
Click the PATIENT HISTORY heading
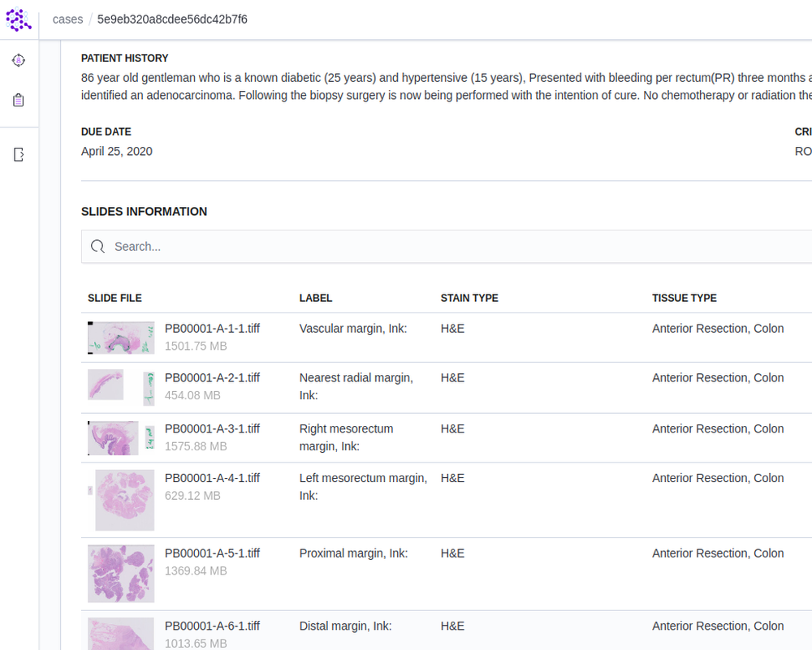(125, 58)
